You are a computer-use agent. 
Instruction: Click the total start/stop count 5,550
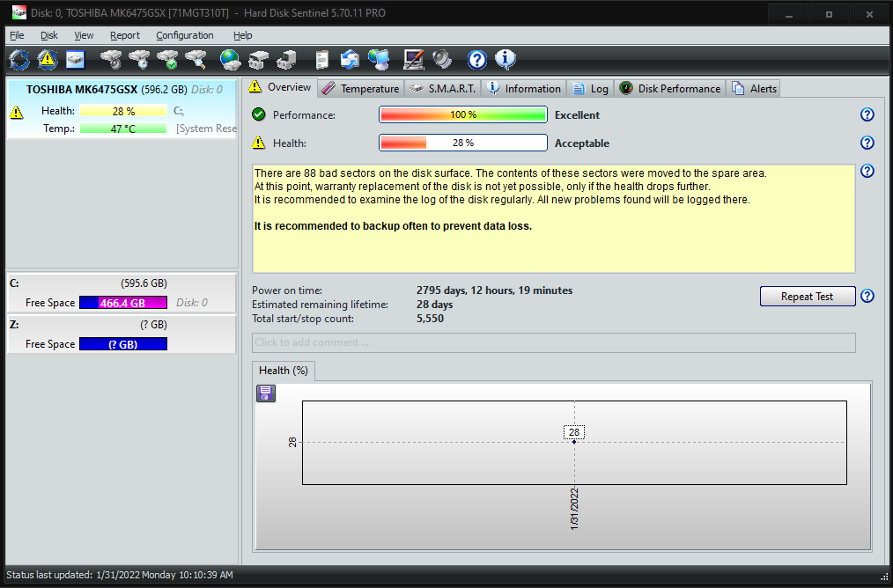coord(430,319)
